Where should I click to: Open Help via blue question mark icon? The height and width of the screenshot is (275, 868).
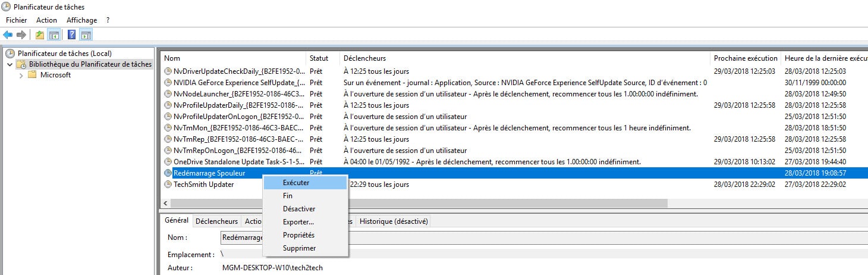tap(71, 35)
